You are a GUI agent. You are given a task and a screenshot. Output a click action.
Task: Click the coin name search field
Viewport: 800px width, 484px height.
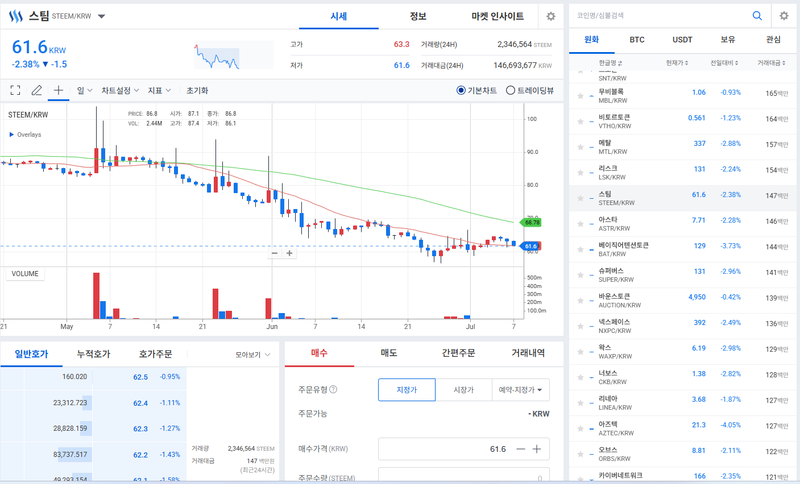pos(661,16)
